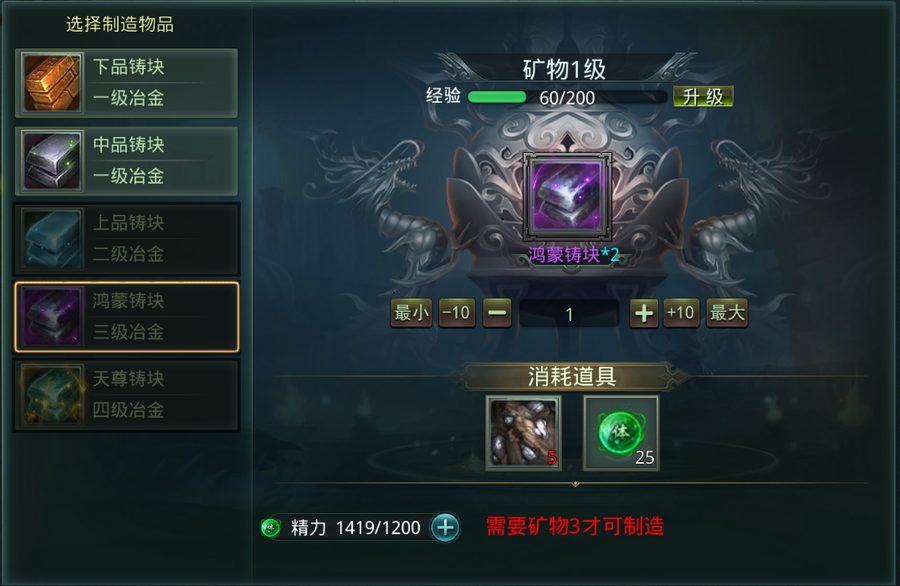
Task: Set quantity to maximum with 最大
Action: click(x=727, y=313)
